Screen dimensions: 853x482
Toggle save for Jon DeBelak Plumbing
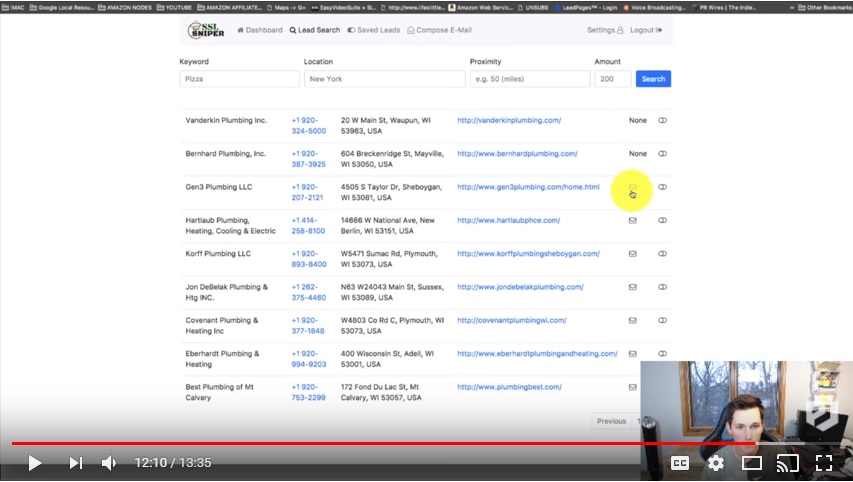click(x=662, y=287)
